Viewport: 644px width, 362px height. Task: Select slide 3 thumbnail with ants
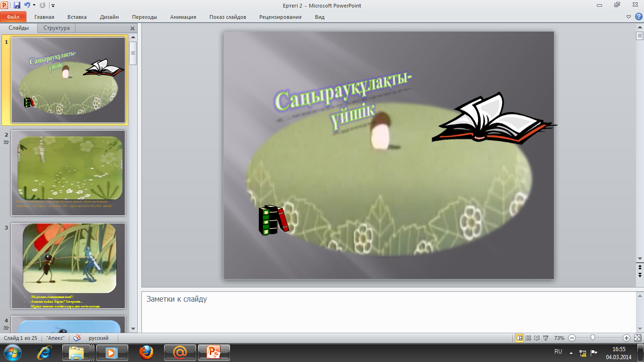(x=68, y=265)
